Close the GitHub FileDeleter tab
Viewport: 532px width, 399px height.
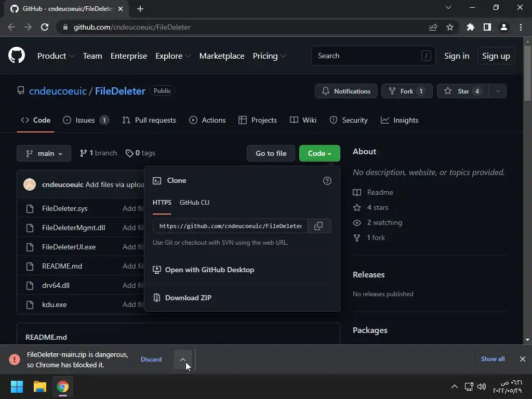121,9
